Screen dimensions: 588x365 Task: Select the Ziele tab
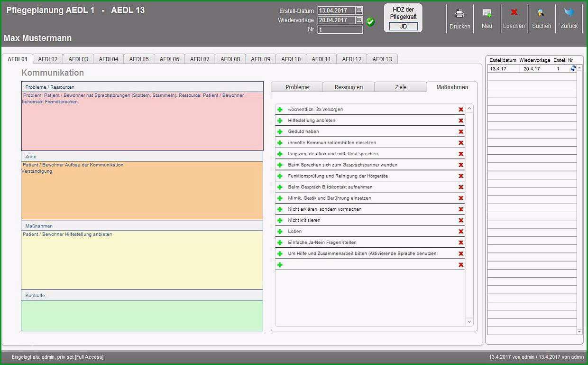tap(400, 87)
